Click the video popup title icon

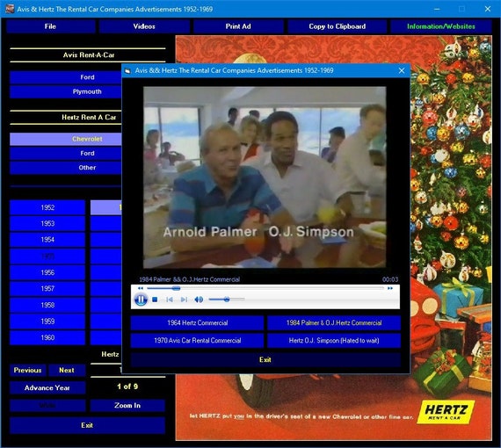127,70
